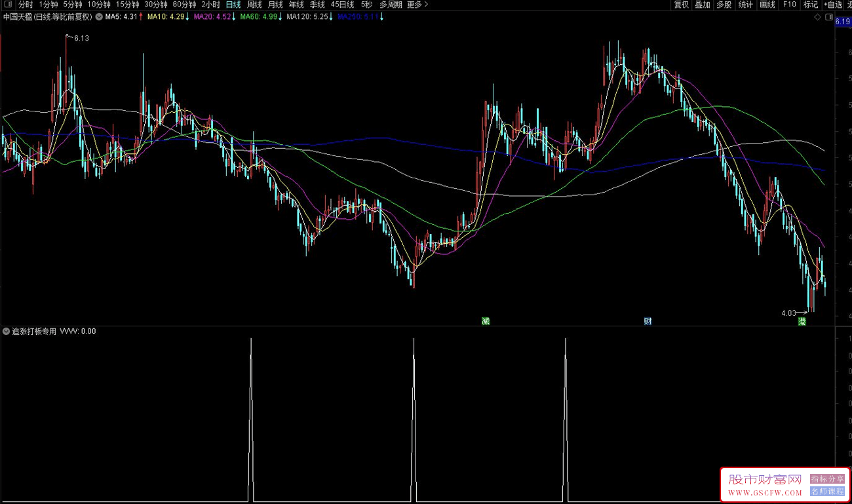Toggle 叠加 overlay comparison
Screen dimensions: 852x504
703,5
